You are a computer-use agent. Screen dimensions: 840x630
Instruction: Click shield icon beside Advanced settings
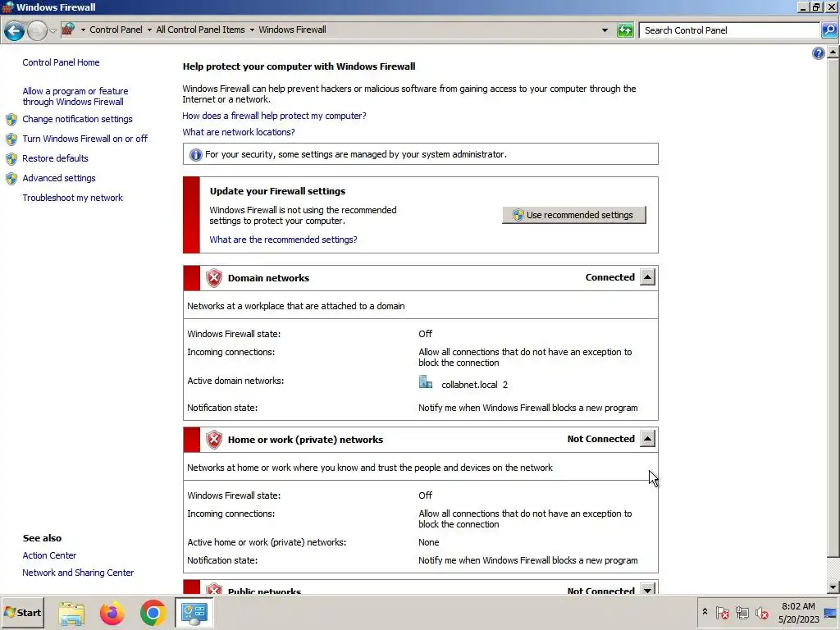pyautogui.click(x=11, y=179)
